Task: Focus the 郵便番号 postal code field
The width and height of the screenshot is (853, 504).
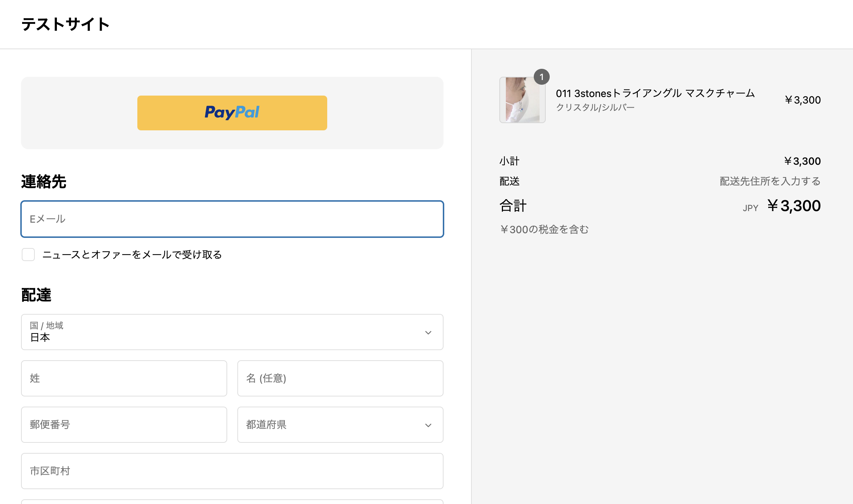Action: (x=124, y=425)
